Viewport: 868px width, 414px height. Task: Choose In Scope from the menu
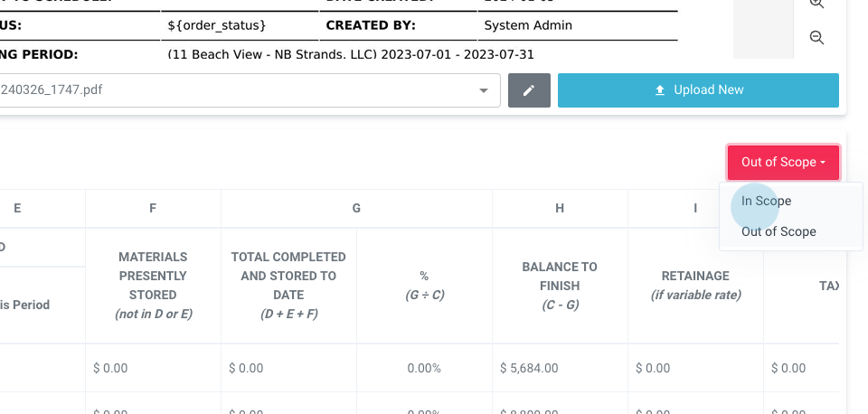[766, 201]
